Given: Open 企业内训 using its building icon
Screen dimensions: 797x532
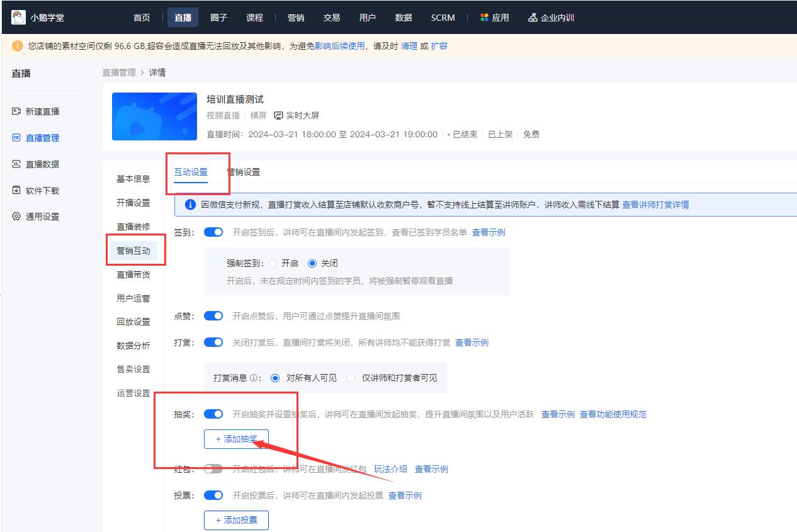Looking at the screenshot, I should [x=534, y=17].
